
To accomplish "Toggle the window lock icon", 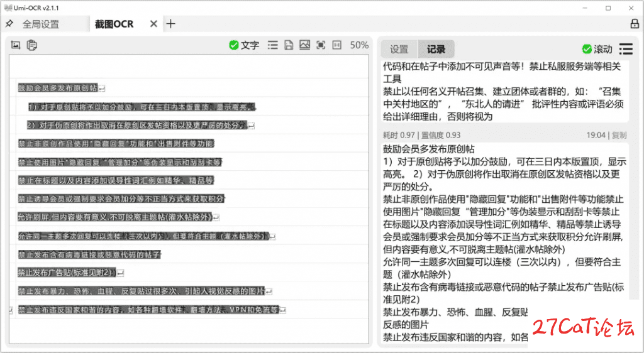I will pos(634,24).
